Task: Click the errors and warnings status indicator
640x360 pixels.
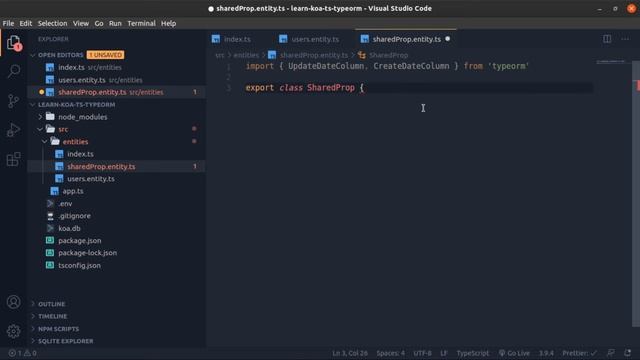Action: point(22,353)
